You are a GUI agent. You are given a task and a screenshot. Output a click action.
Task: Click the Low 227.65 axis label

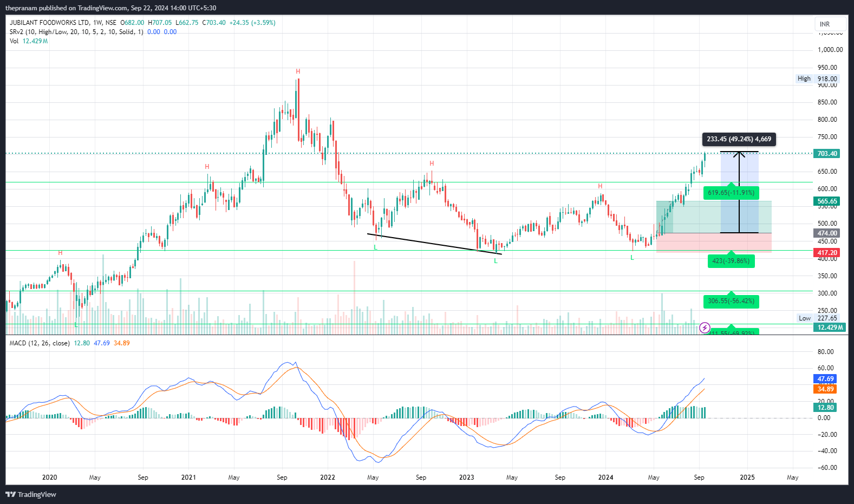click(x=818, y=318)
